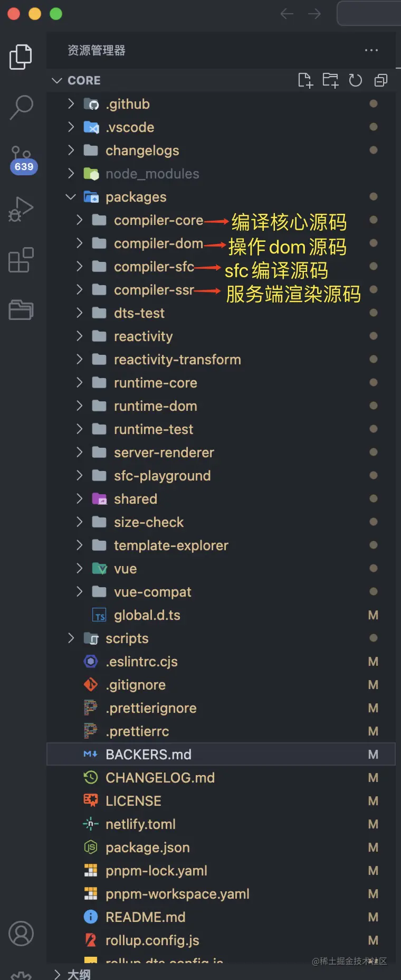
Task: Click the New Folder icon
Action: (x=330, y=80)
